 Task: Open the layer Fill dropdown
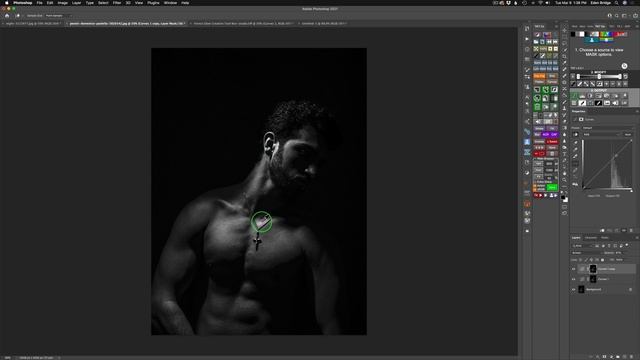(x=620, y=260)
